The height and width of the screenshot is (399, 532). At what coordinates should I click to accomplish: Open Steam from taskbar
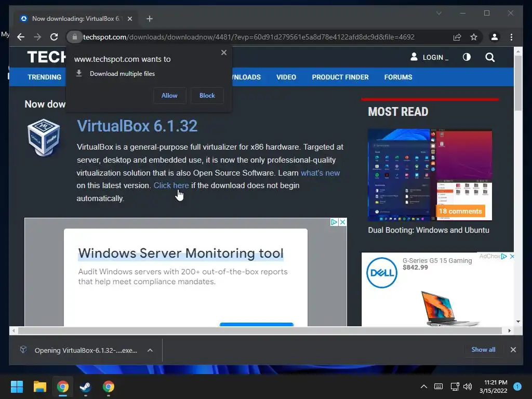86,387
